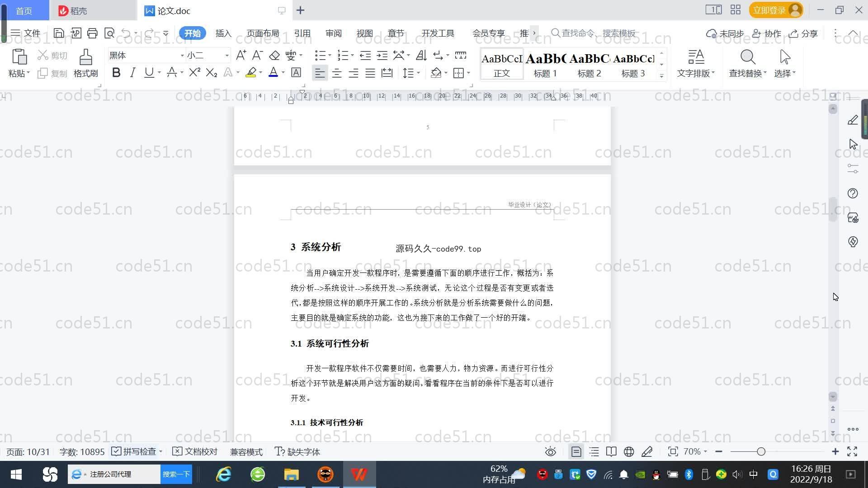Open the font size dropdown 小二
868x488 pixels.
pyautogui.click(x=227, y=55)
